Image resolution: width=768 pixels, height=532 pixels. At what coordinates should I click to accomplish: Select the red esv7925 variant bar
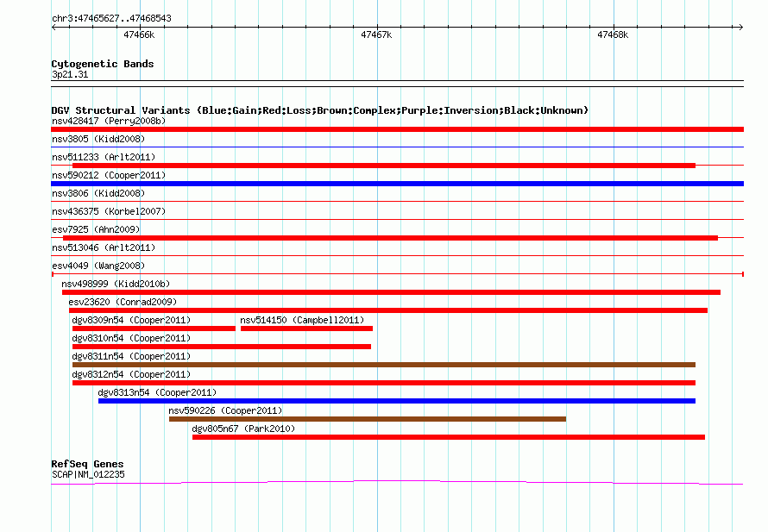(x=390, y=238)
